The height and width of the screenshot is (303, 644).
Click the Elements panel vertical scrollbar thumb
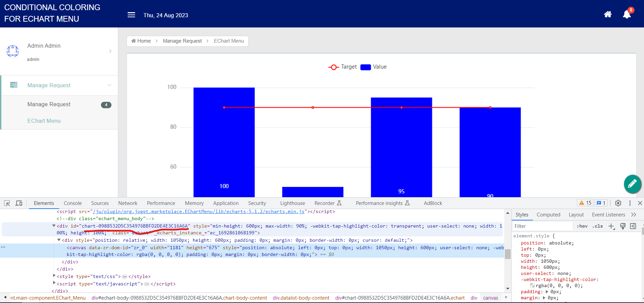[508, 254]
